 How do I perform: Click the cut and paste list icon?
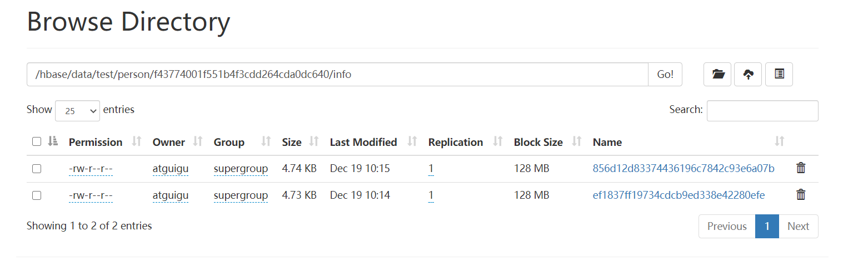(779, 75)
